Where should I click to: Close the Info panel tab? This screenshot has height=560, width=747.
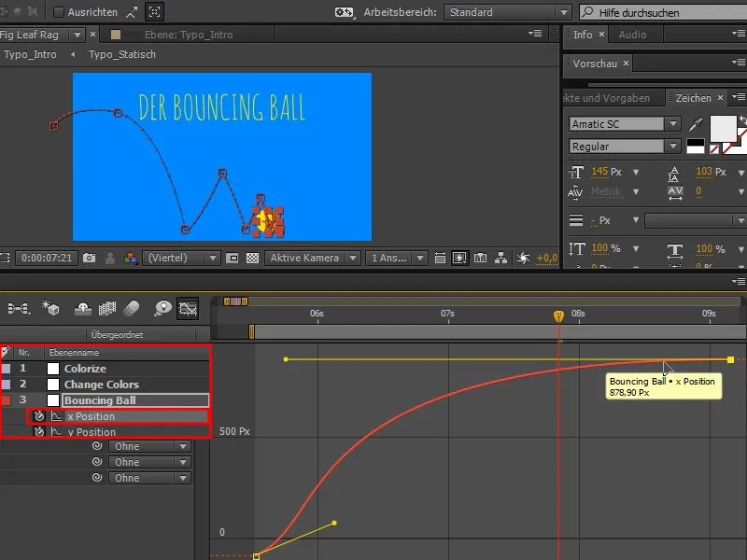[601, 35]
